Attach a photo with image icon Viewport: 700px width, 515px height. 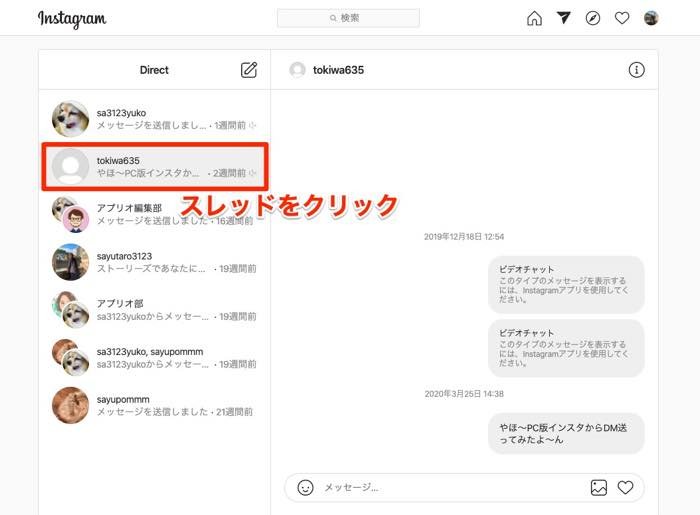coord(599,487)
